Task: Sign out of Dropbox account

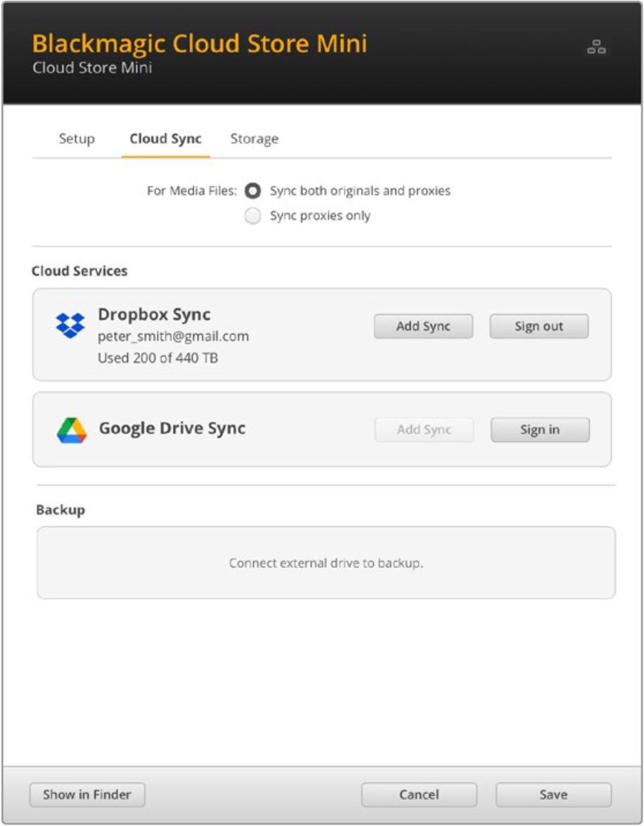Action: pyautogui.click(x=539, y=327)
